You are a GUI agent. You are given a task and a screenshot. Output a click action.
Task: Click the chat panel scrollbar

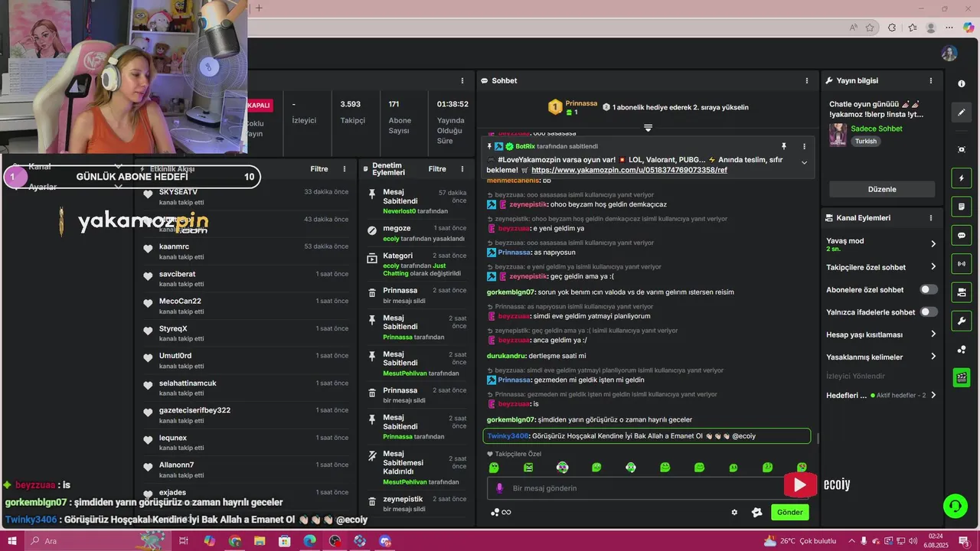click(818, 439)
